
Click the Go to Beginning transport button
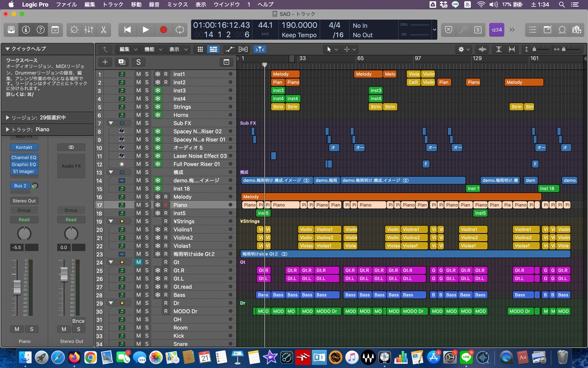(x=127, y=30)
